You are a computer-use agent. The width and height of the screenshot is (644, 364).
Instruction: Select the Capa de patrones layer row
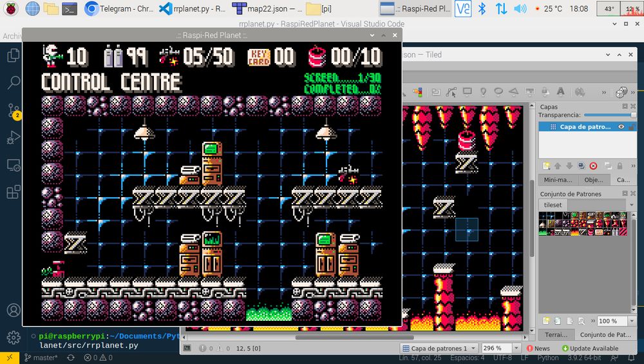pyautogui.click(x=587, y=127)
